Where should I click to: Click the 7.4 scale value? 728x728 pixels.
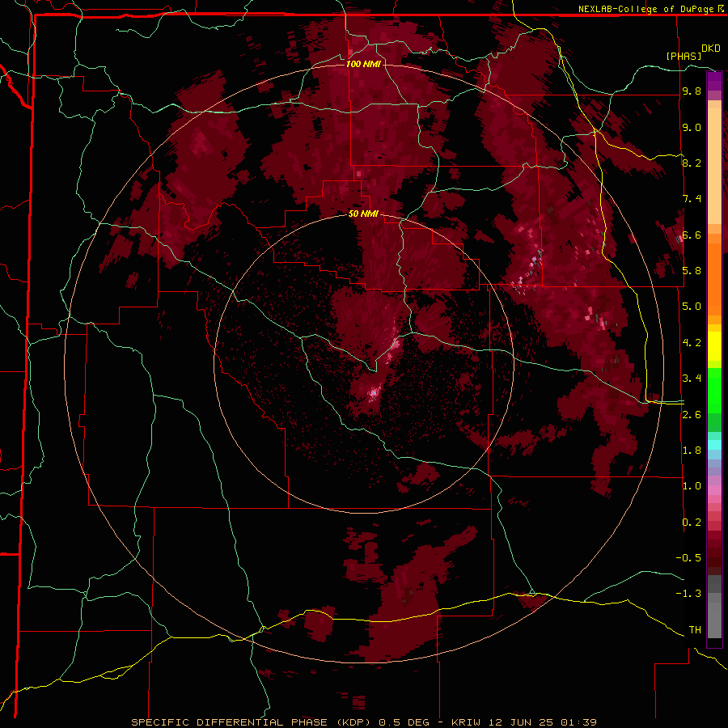(692, 199)
